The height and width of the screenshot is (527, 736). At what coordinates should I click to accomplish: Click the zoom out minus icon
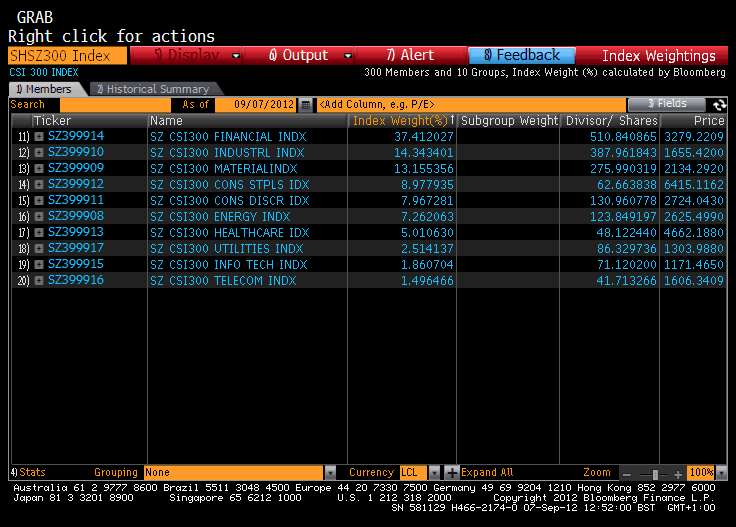point(626,473)
